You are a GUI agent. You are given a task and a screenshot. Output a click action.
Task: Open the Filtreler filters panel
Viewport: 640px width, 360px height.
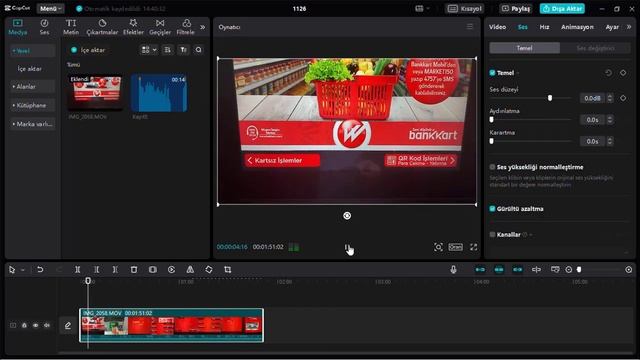tap(186, 27)
